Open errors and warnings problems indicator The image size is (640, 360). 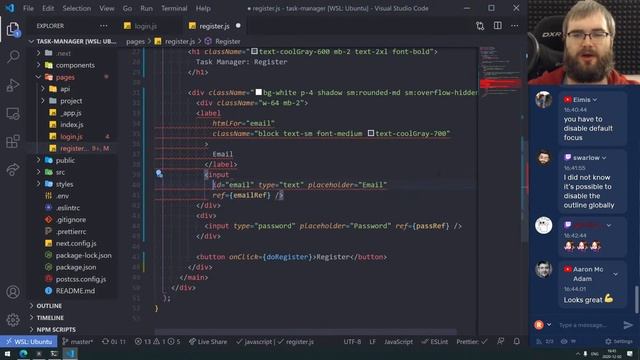[157, 342]
